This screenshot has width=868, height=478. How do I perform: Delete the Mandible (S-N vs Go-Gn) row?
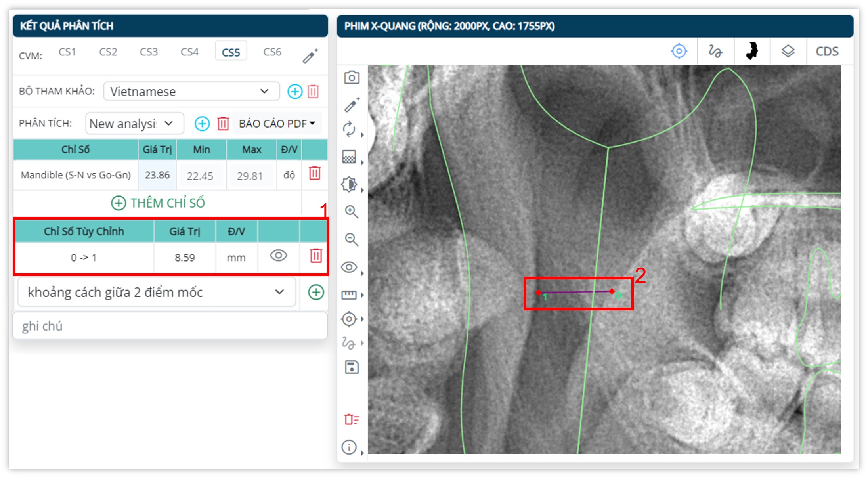point(315,173)
